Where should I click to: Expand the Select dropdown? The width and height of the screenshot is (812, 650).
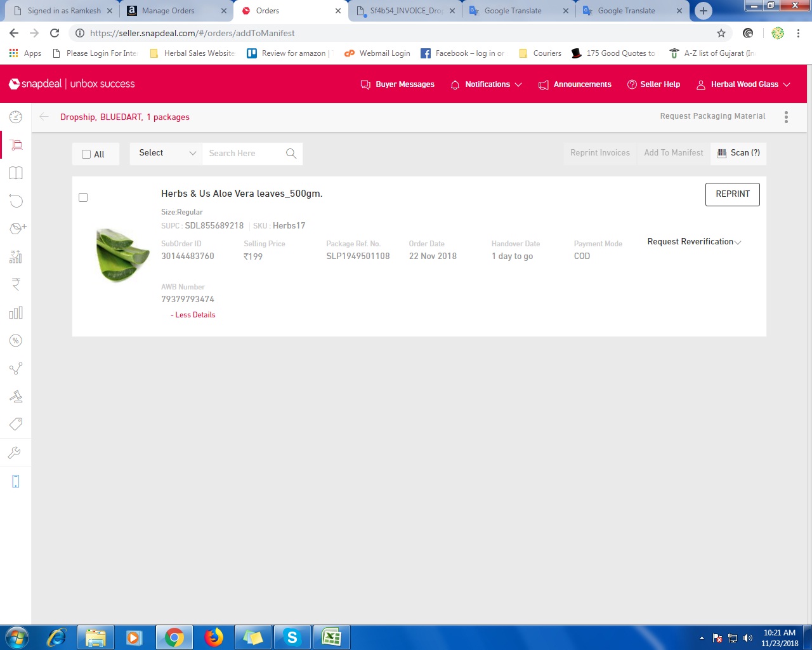pos(165,153)
